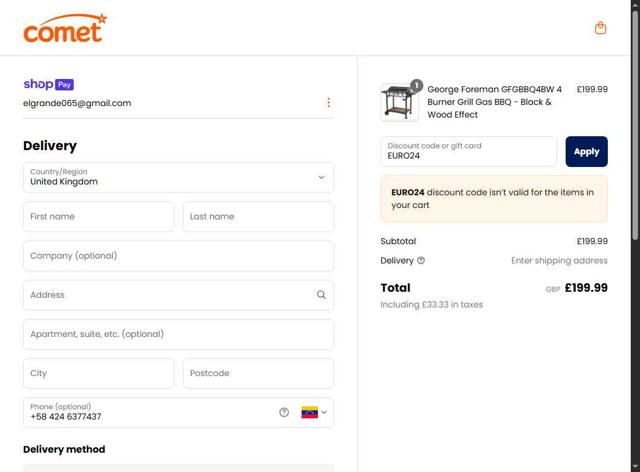Click the address search magnifier icon
Viewport: 640px width, 472px height.
pos(321,295)
